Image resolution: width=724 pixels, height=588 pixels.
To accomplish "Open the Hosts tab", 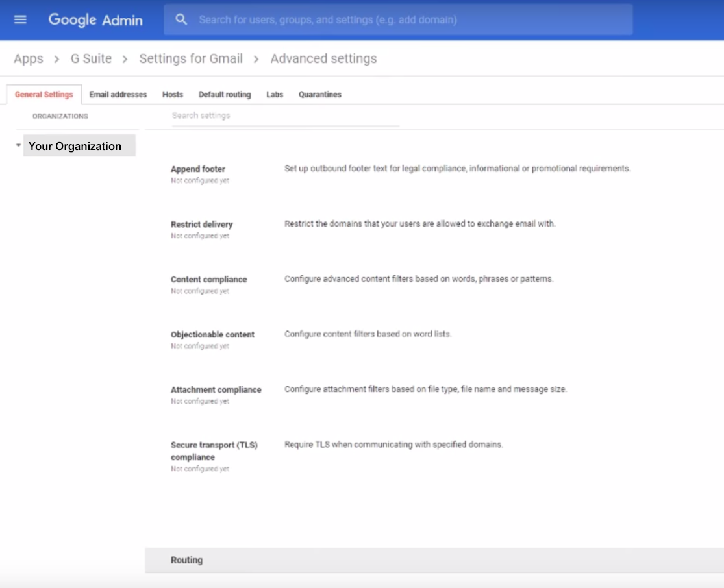I will 173,94.
